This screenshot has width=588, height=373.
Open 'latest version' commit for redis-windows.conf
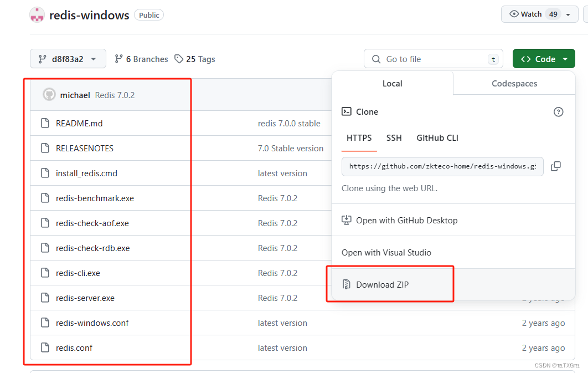coord(282,323)
